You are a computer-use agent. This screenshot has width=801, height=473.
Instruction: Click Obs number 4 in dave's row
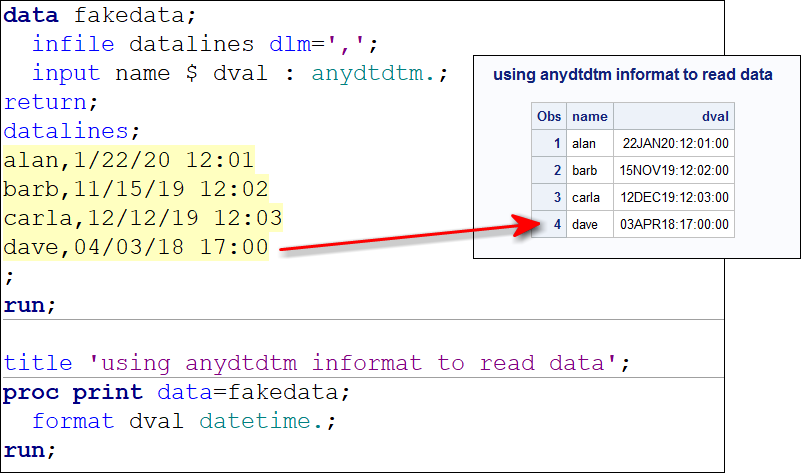[x=549, y=224]
